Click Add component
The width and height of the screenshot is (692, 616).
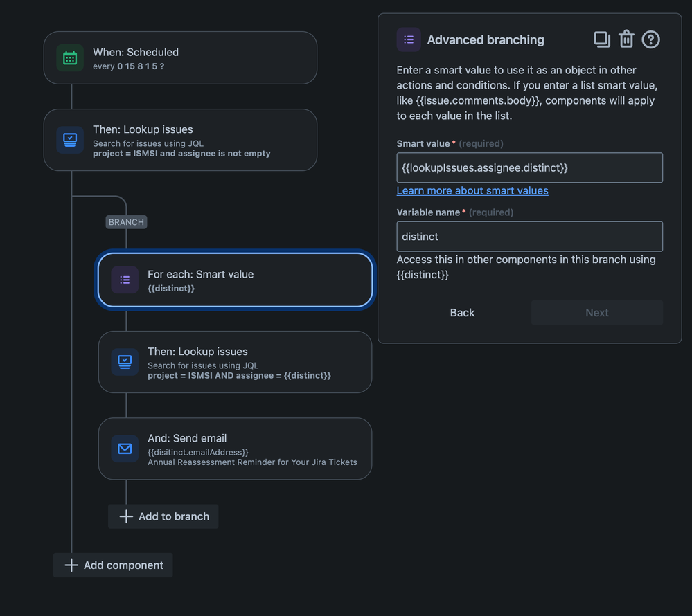[114, 565]
